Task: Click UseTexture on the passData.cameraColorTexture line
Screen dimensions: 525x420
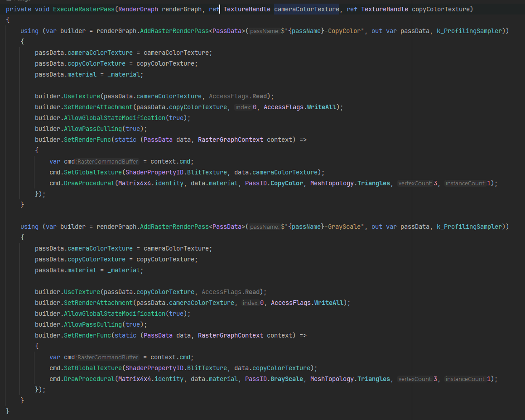Action: point(82,96)
